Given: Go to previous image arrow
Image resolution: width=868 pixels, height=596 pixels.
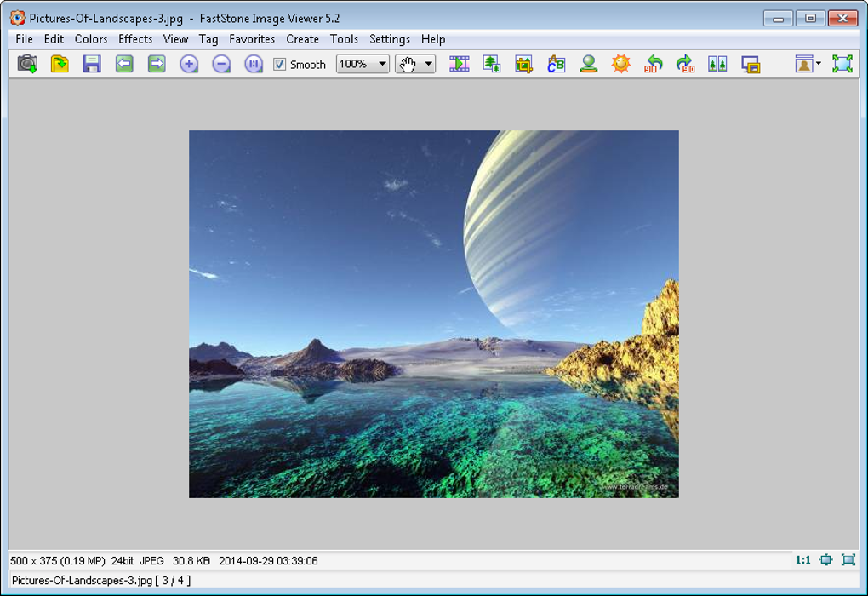Looking at the screenshot, I should coord(124,64).
